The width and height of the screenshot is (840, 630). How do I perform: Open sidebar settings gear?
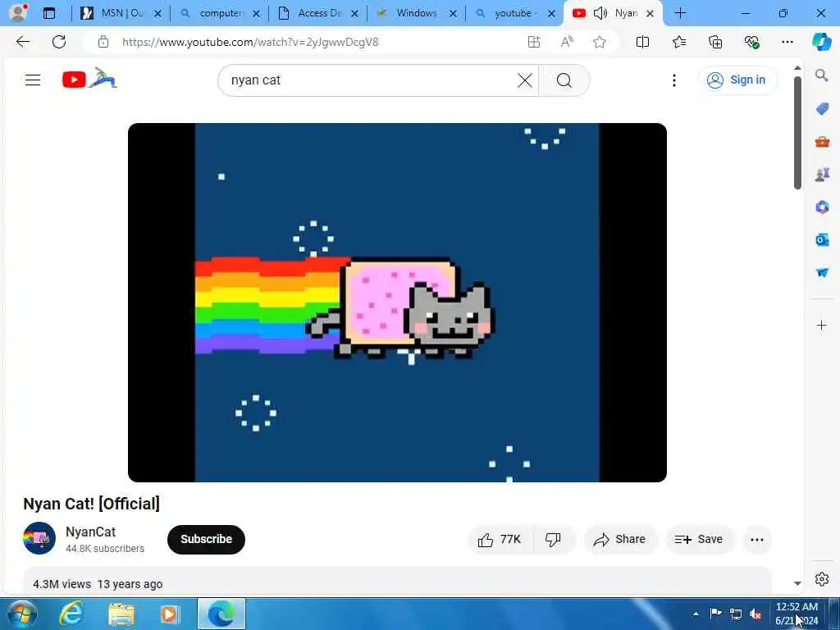(822, 579)
